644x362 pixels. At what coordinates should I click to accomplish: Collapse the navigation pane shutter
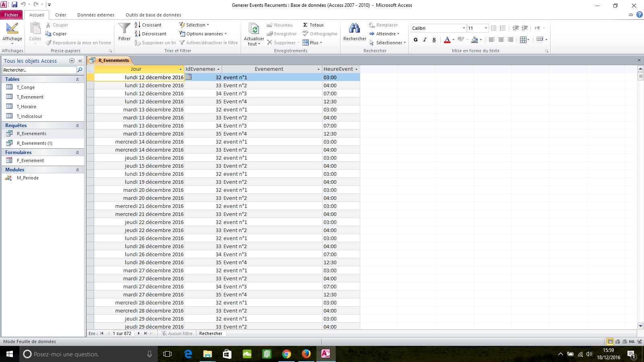point(80,61)
